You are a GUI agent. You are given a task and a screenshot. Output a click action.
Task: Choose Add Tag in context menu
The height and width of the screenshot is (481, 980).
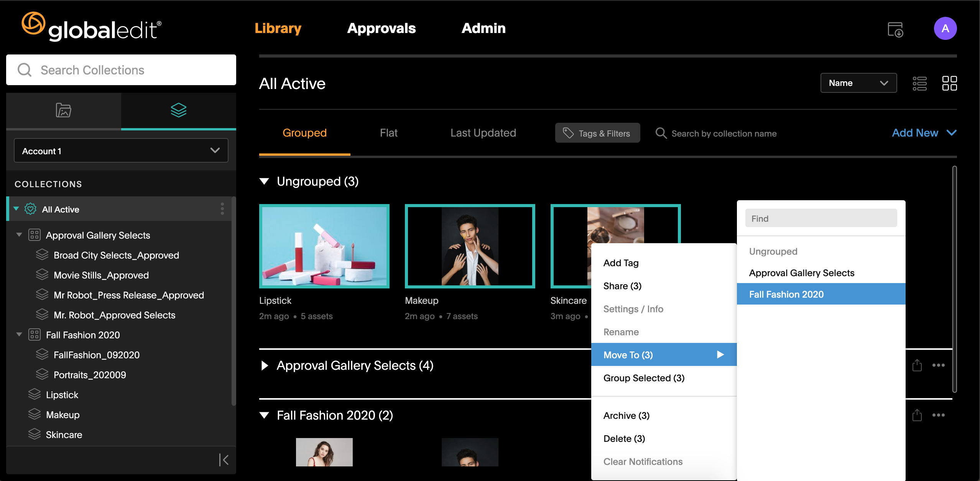tap(664, 263)
